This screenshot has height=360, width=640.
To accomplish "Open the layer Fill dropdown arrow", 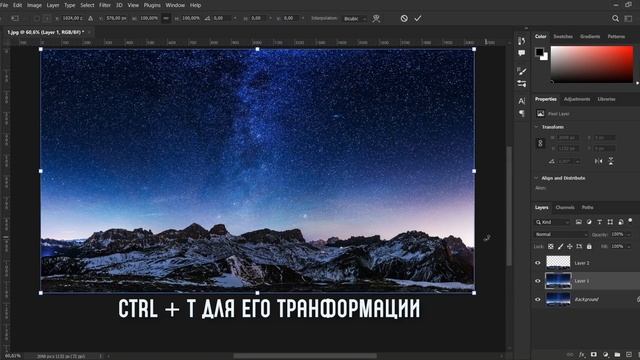I will 628,247.
